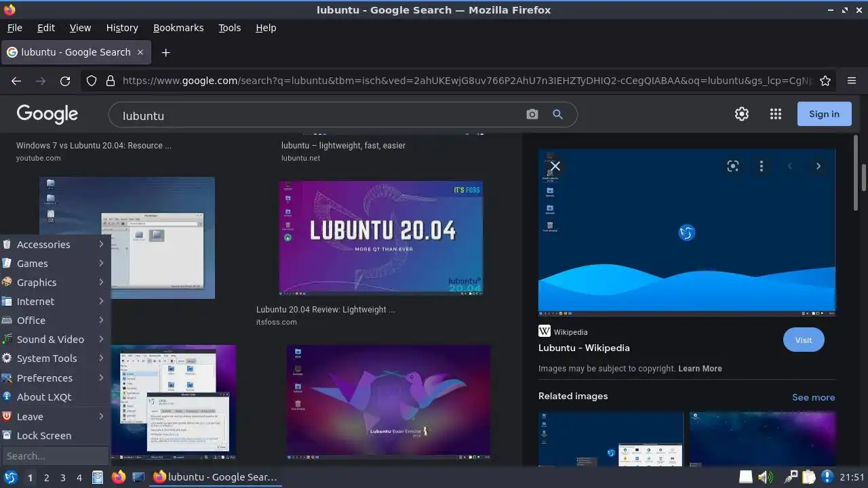The image size is (868, 488).
Task: Go back with the browser back arrow
Action: click(16, 81)
